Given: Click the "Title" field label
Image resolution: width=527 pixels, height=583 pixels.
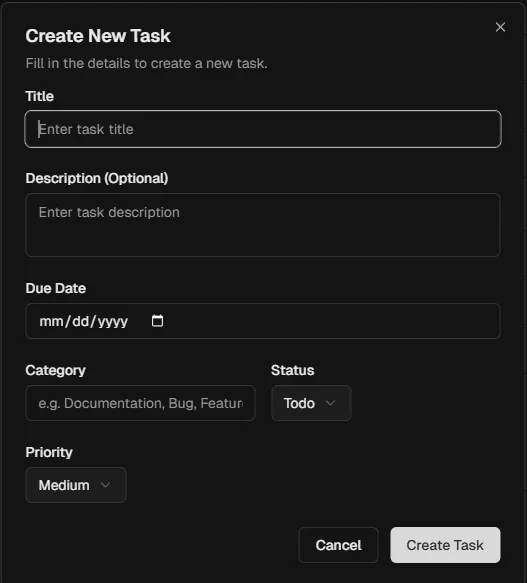Looking at the screenshot, I should tap(40, 96).
